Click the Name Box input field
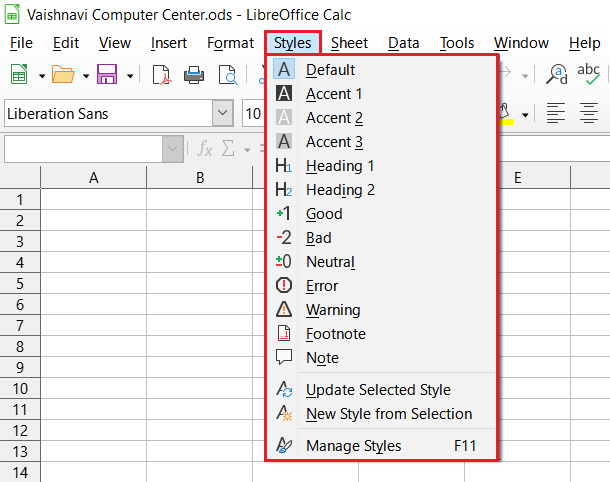Viewport: 610px width, 482px height. (83, 149)
